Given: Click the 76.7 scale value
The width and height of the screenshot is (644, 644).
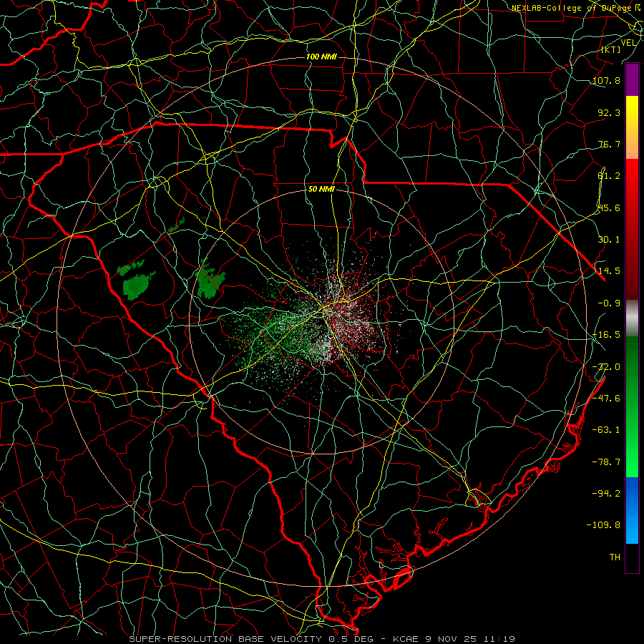Looking at the screenshot, I should 609,144.
